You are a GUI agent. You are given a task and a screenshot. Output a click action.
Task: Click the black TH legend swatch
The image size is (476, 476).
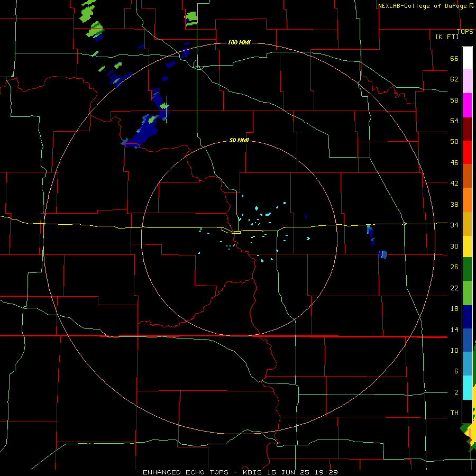pos(467,411)
